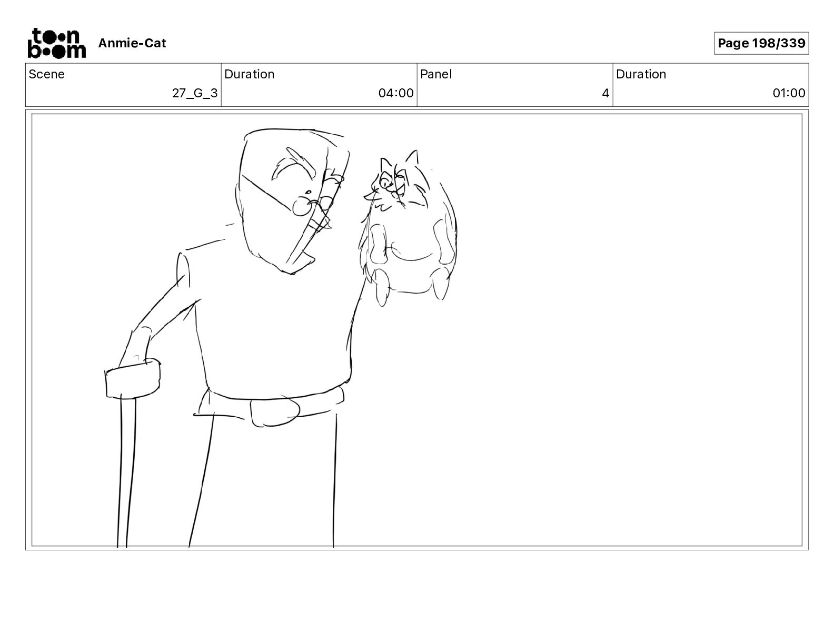Select the panel duration value '01:00'
The image size is (834, 644).
pos(789,93)
